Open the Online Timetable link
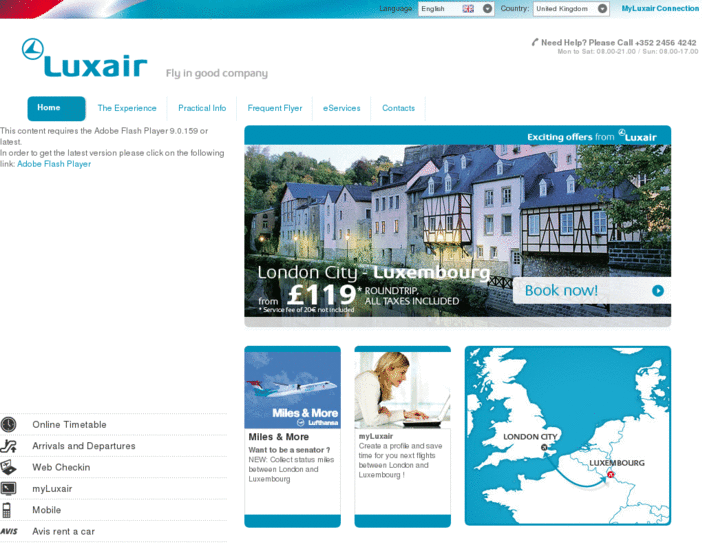Viewport: 727px width, 545px height. [x=69, y=424]
